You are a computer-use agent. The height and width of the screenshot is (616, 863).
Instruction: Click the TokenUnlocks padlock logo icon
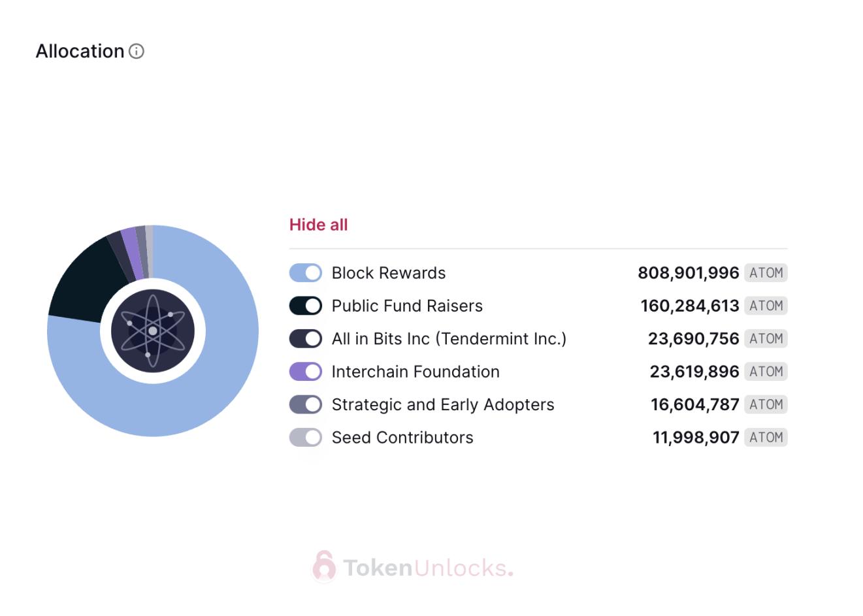pos(323,566)
